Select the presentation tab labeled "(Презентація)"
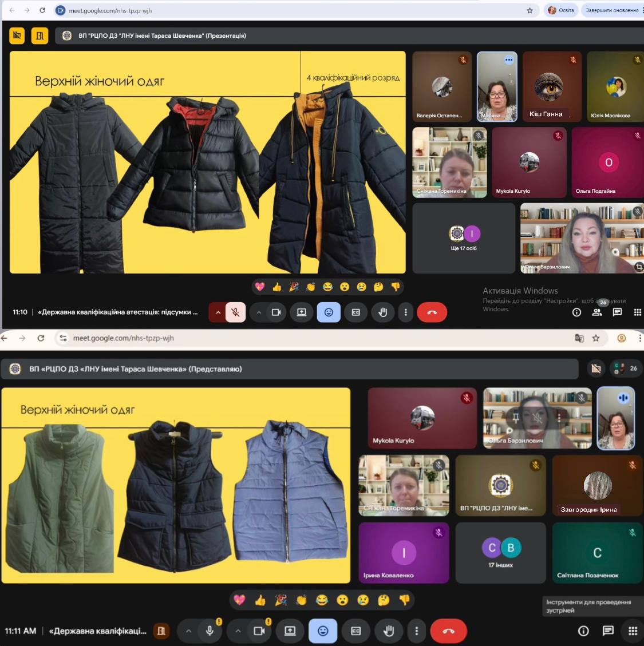 click(x=162, y=35)
